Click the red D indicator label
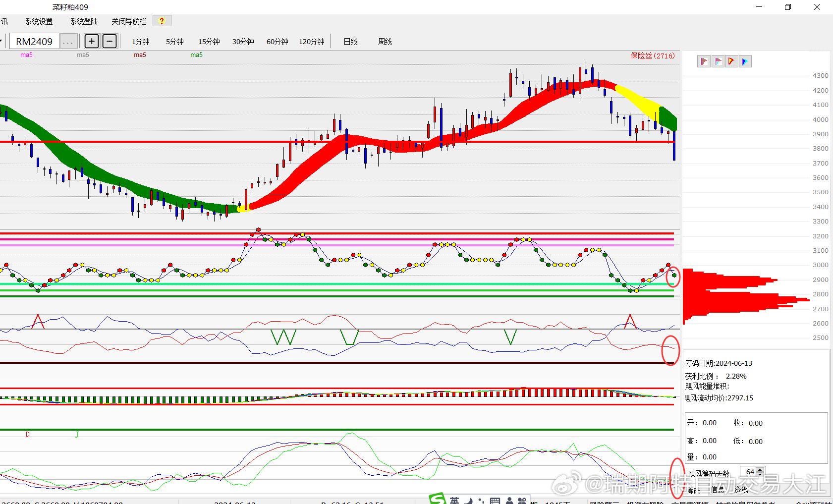The height and width of the screenshot is (504, 833). point(28,435)
